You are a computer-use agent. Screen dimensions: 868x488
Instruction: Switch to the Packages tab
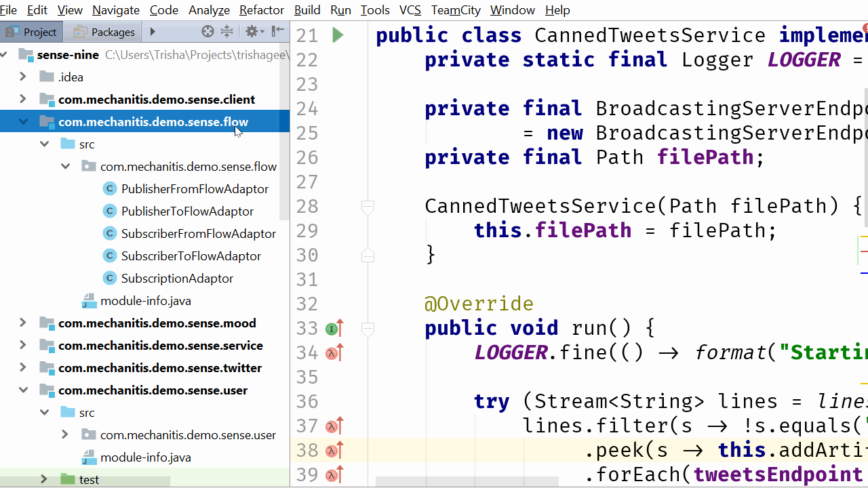pos(102,31)
